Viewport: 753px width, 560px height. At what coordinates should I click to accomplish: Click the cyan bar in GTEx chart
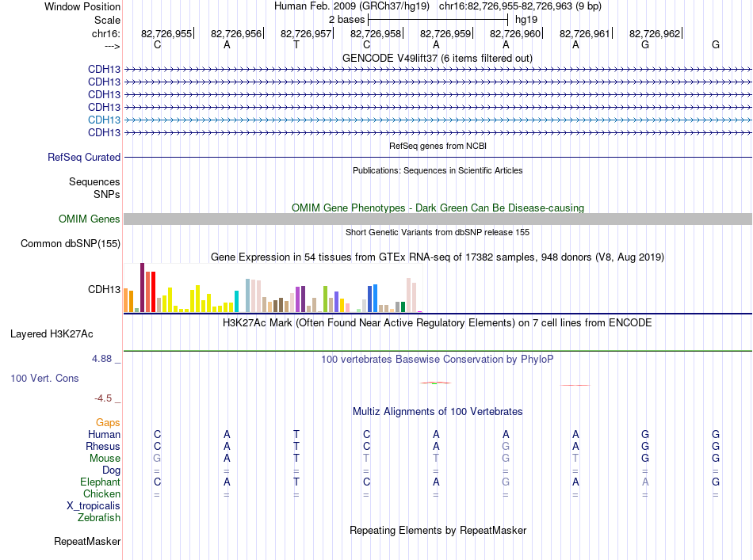click(236, 301)
